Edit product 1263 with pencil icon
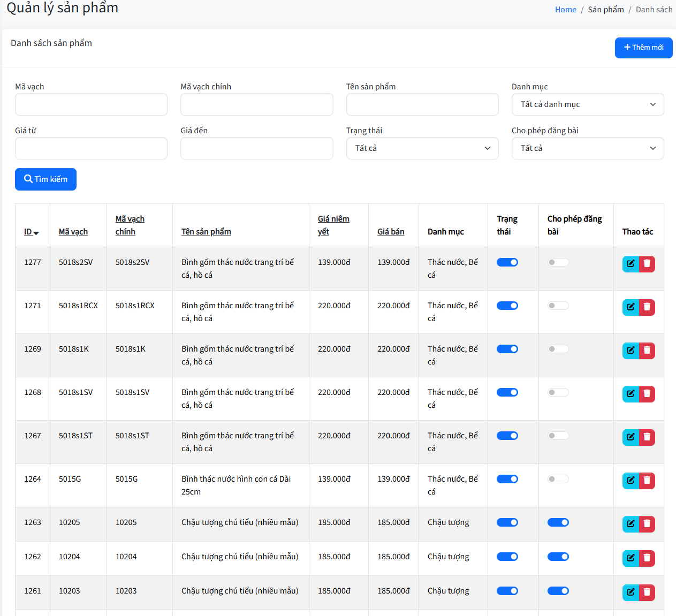Viewport: 676px width, 616px height. (631, 524)
